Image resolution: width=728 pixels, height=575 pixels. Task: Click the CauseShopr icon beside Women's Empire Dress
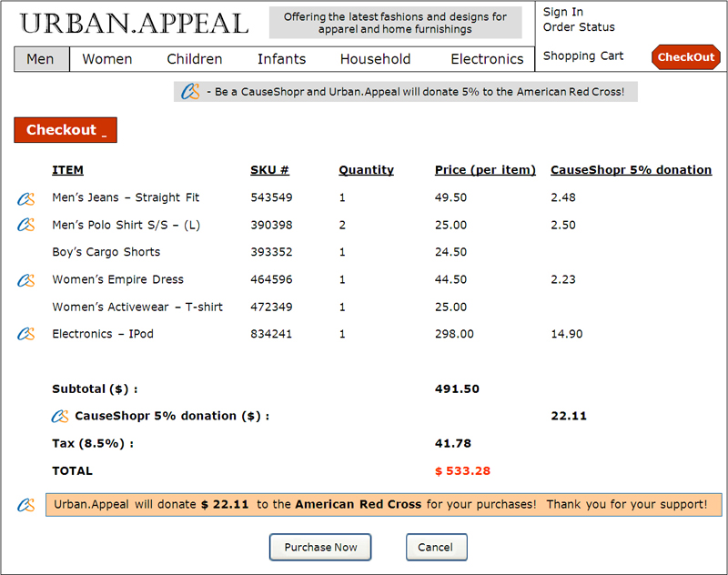click(x=26, y=280)
